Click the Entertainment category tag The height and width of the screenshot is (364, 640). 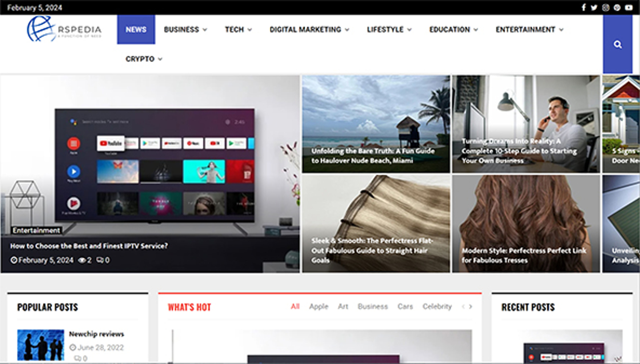coord(36,230)
